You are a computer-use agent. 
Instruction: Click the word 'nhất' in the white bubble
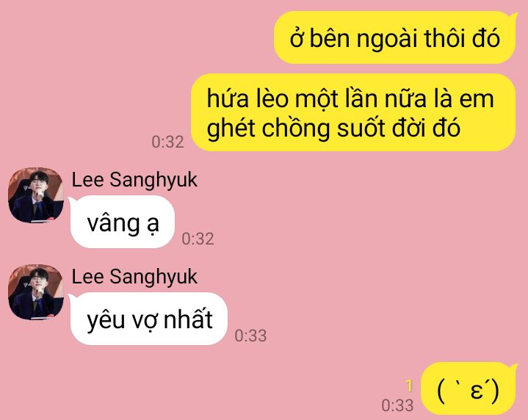coord(188,318)
